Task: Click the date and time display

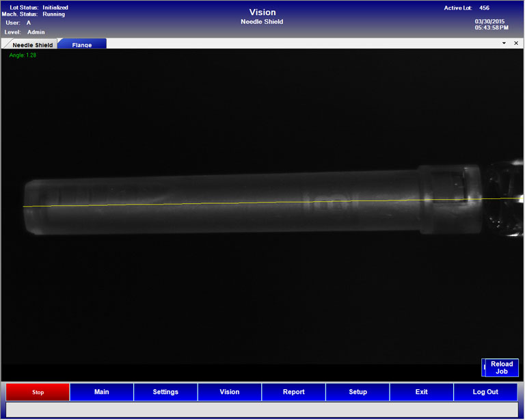Action: tap(491, 25)
